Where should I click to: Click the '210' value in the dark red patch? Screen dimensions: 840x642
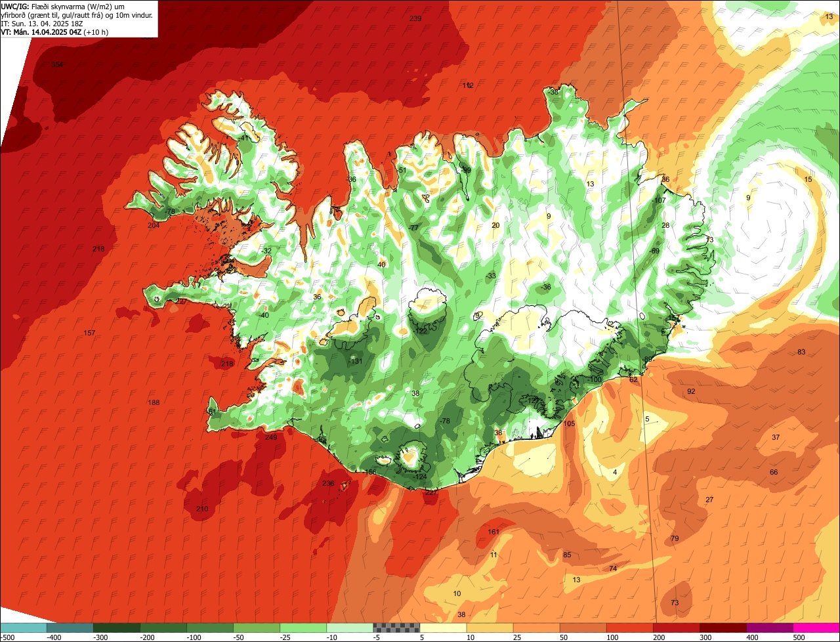click(x=202, y=509)
